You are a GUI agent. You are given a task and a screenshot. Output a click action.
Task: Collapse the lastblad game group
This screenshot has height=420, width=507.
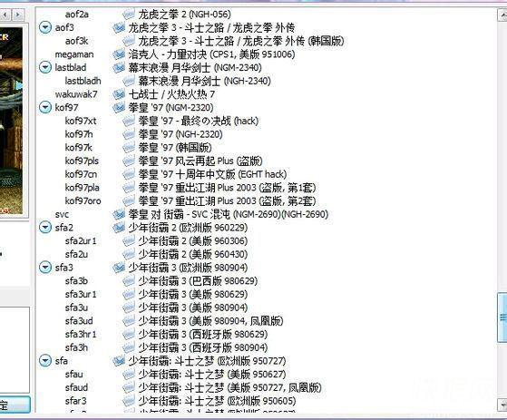click(45, 67)
